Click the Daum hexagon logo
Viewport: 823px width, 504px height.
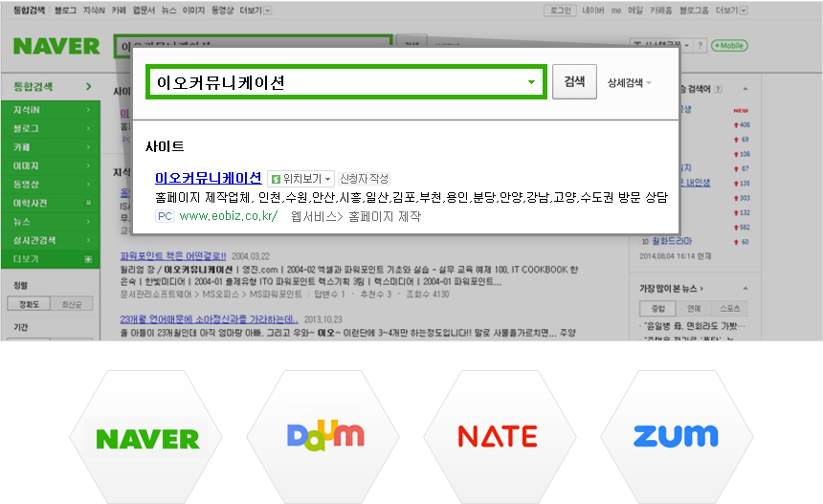click(325, 435)
